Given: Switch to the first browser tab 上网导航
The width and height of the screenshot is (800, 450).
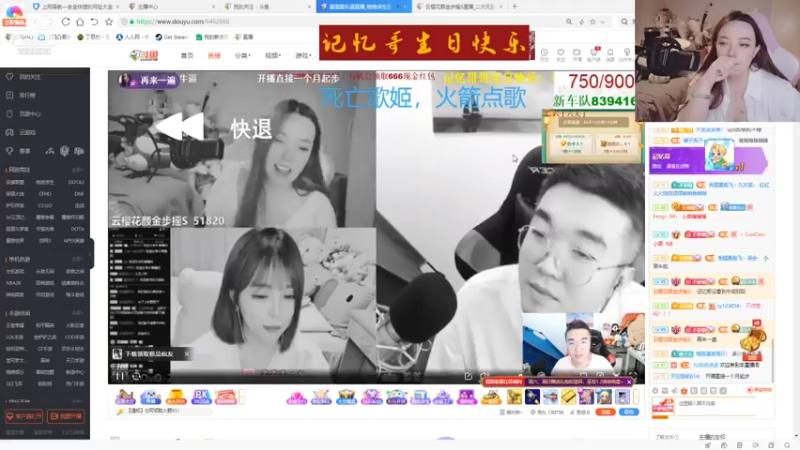Looking at the screenshot, I should tap(77, 7).
